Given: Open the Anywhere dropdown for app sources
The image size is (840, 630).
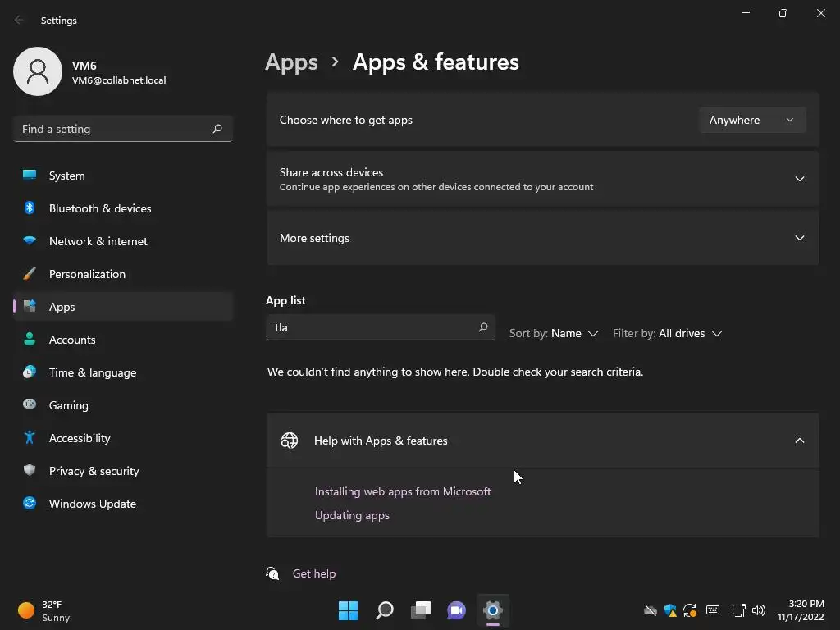Looking at the screenshot, I should (752, 120).
